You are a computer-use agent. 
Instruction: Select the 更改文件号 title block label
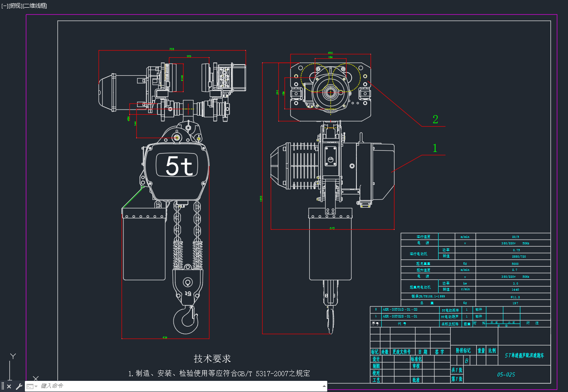tap(401, 352)
